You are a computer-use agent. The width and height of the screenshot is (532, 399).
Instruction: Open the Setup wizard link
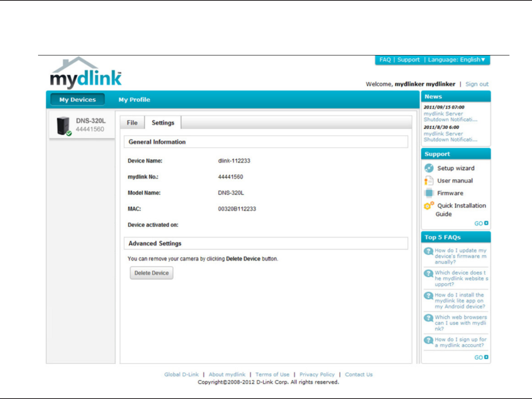456,168
